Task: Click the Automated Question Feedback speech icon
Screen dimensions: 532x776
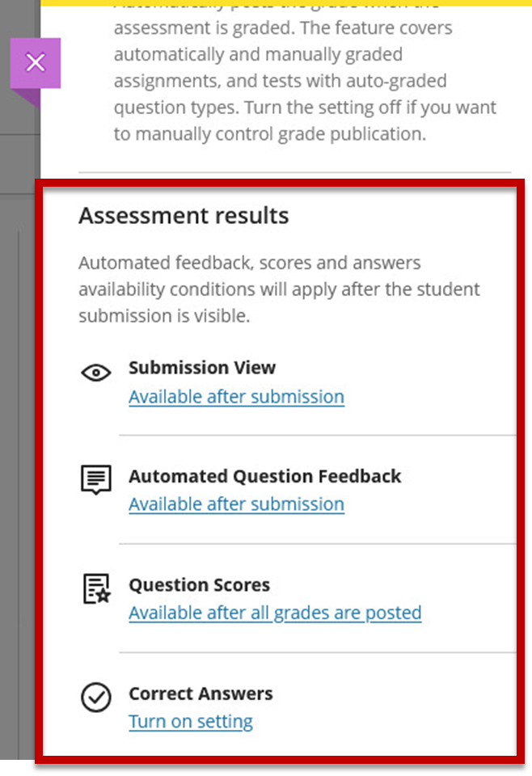Action: [96, 479]
